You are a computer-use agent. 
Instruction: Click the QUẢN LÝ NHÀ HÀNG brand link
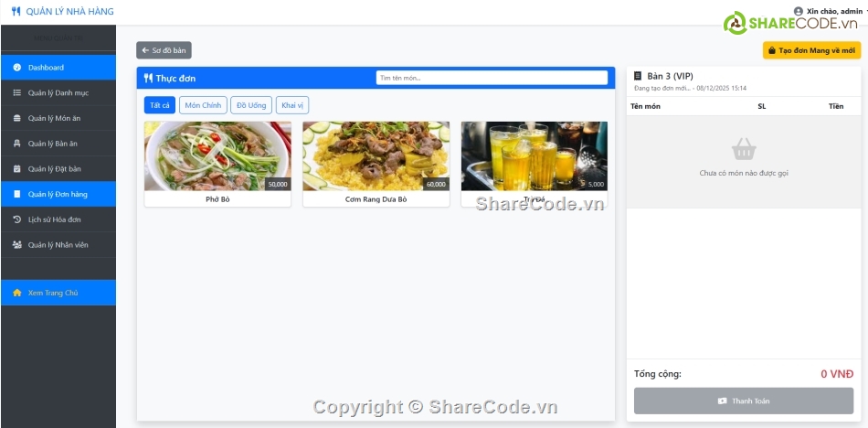tap(62, 11)
